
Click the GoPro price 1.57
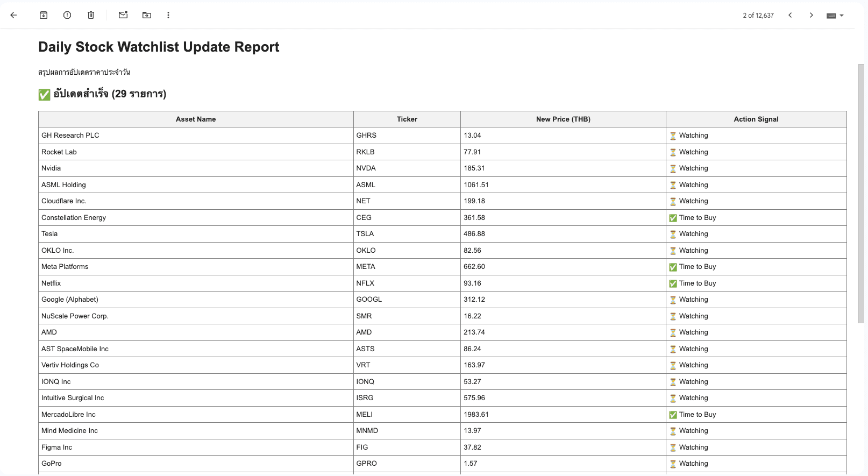pyautogui.click(x=563, y=464)
